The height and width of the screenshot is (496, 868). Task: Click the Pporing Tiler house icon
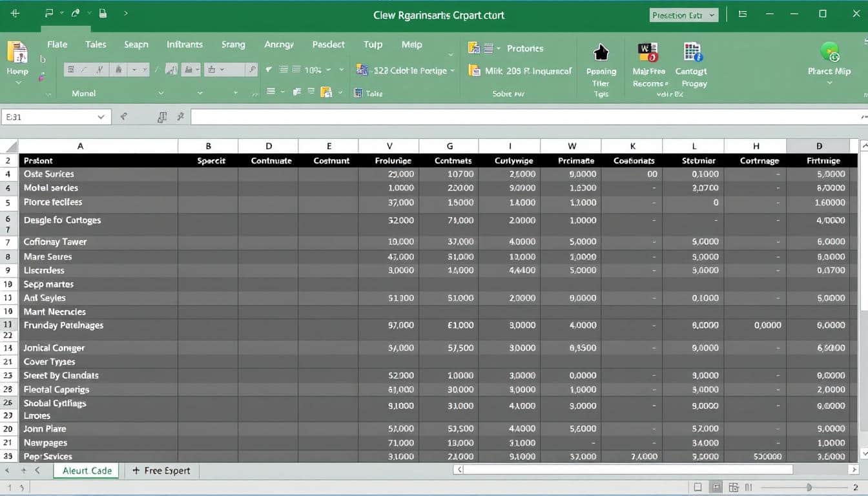click(x=601, y=52)
